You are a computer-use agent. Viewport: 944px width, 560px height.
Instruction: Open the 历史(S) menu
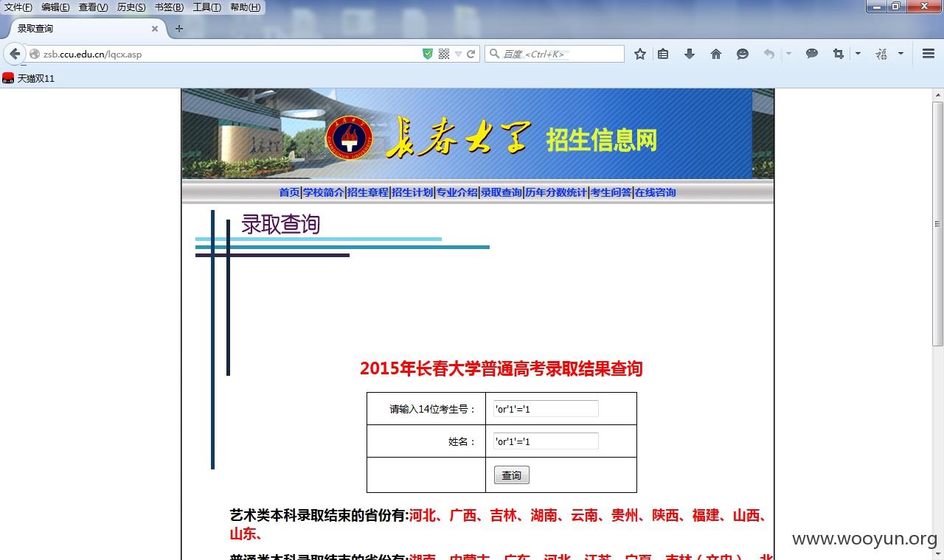click(131, 7)
